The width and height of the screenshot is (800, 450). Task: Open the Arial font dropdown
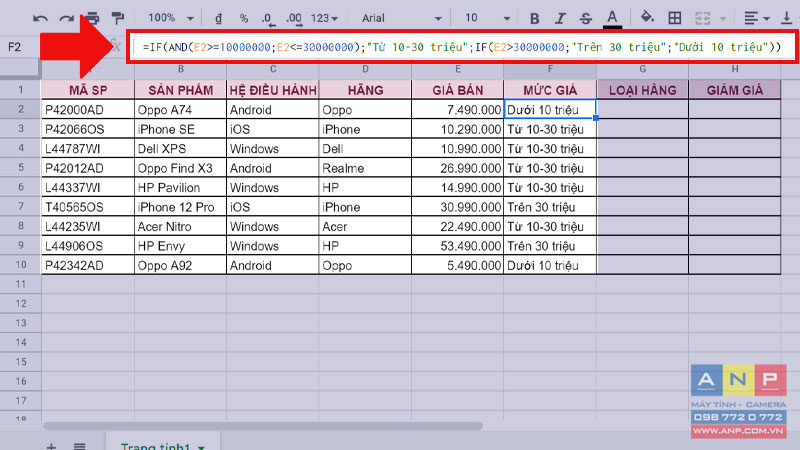tap(402, 18)
